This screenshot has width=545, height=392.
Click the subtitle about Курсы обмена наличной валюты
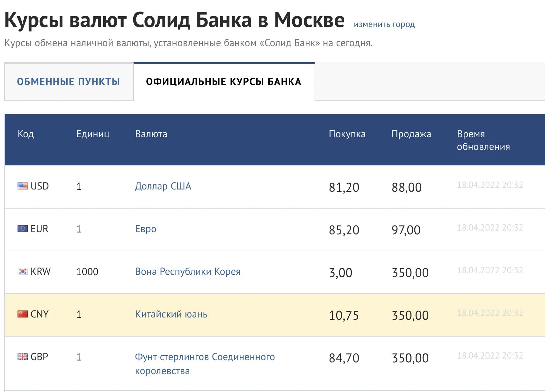click(188, 43)
